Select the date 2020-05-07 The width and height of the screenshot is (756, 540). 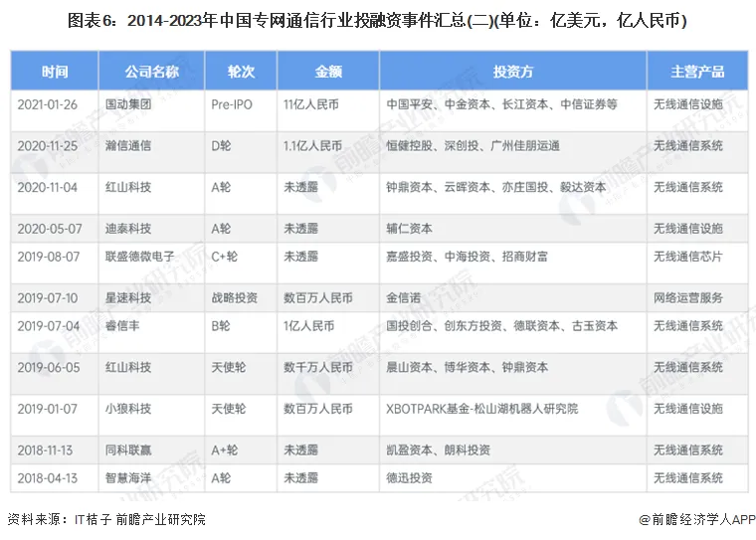(x=50, y=229)
